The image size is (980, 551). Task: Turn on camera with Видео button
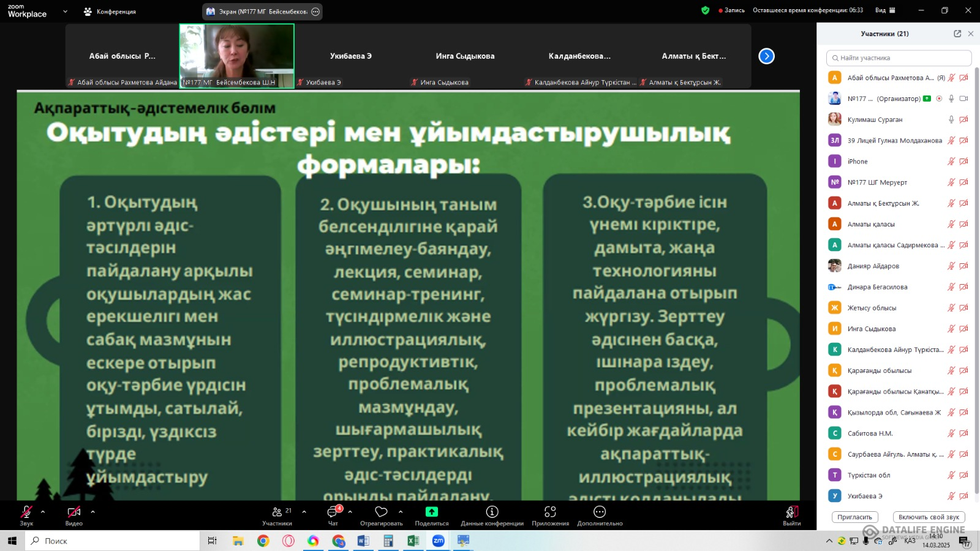[x=73, y=512]
